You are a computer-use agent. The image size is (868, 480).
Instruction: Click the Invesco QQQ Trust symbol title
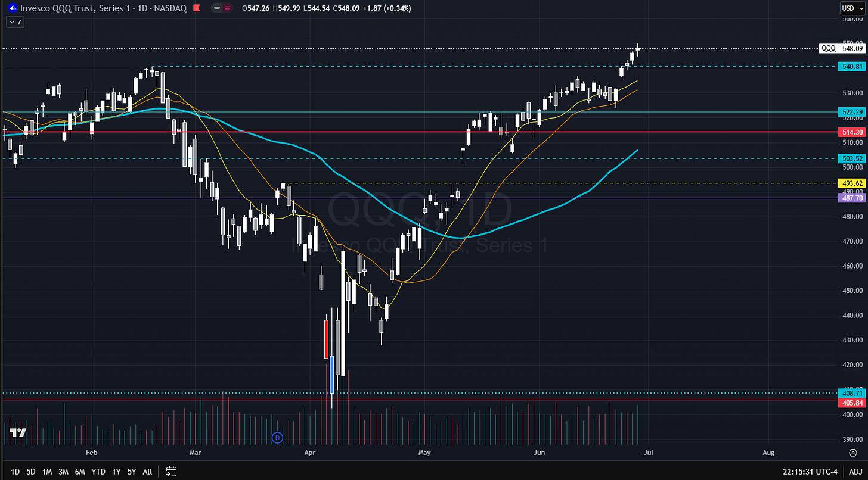[104, 8]
